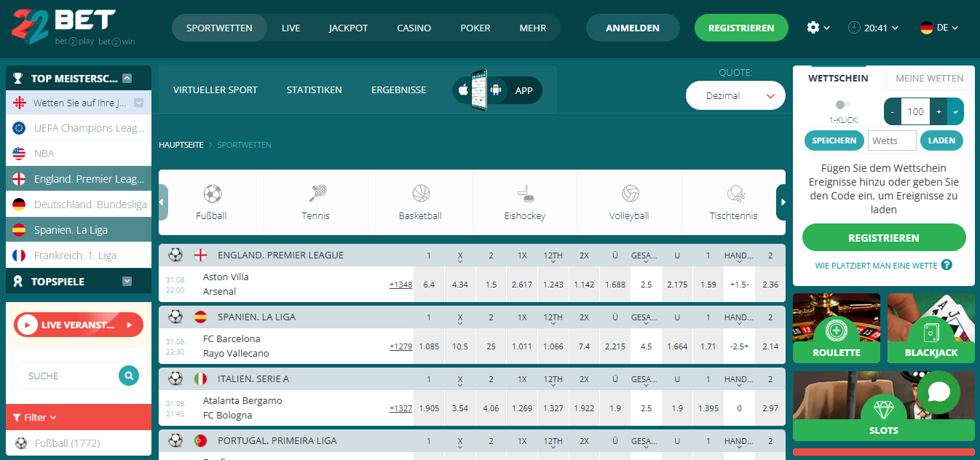Open the Volleyball sport category
Screen dimensions: 980x460
(x=629, y=202)
